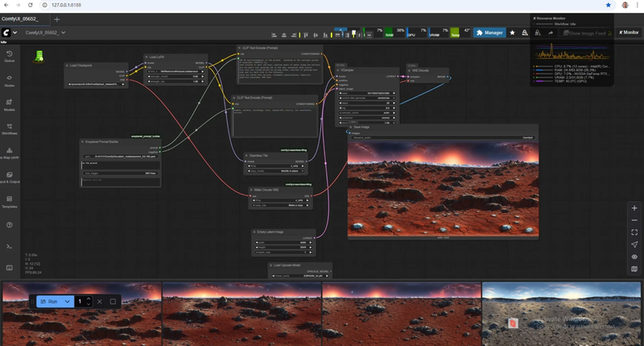Click the positive prompt text area
The image size is (644, 346).
279,70
